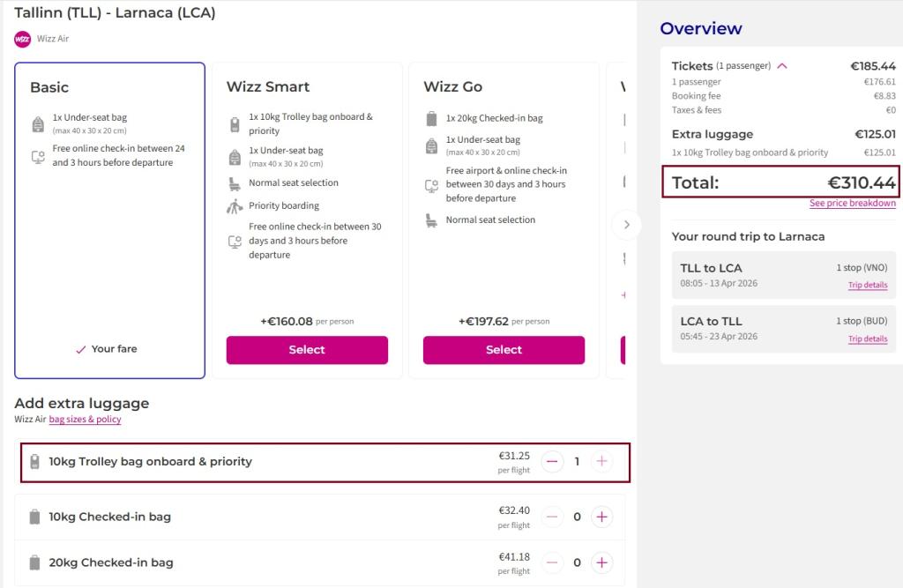Click the Wizz Air logo icon

click(23, 39)
